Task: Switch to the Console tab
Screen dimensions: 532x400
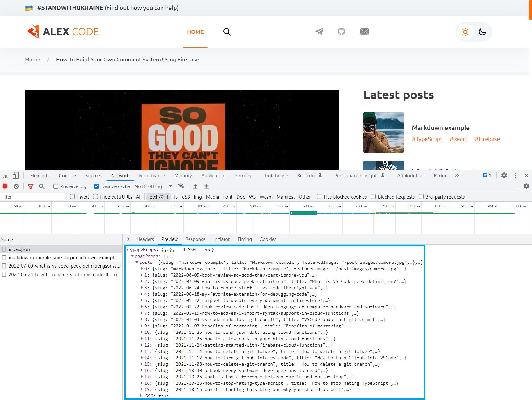Action: (67, 175)
